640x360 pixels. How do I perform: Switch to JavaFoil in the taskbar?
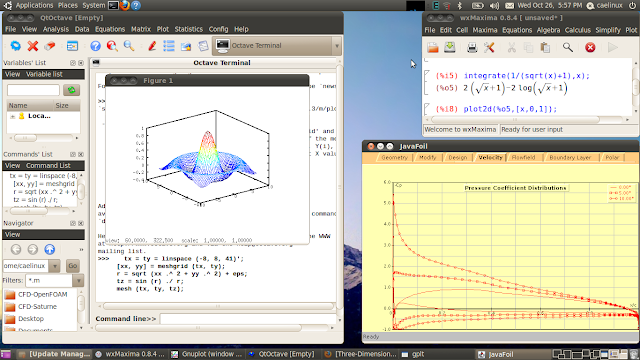click(513, 354)
